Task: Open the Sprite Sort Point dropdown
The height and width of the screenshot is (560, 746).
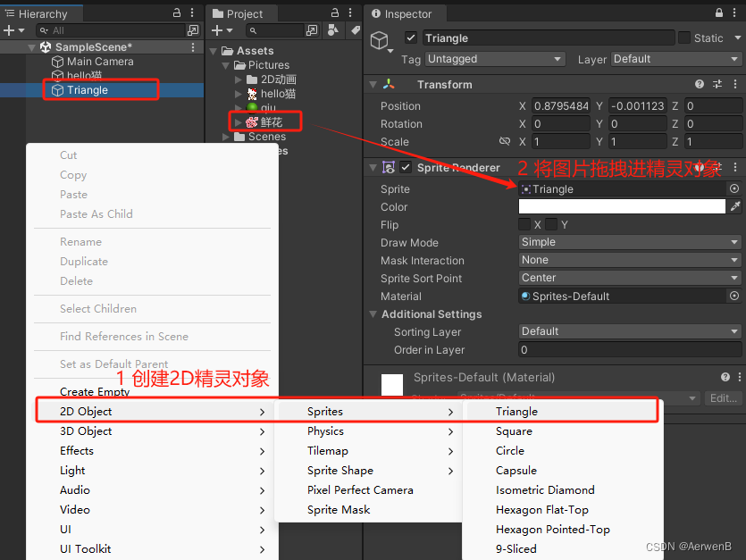Action: [630, 278]
